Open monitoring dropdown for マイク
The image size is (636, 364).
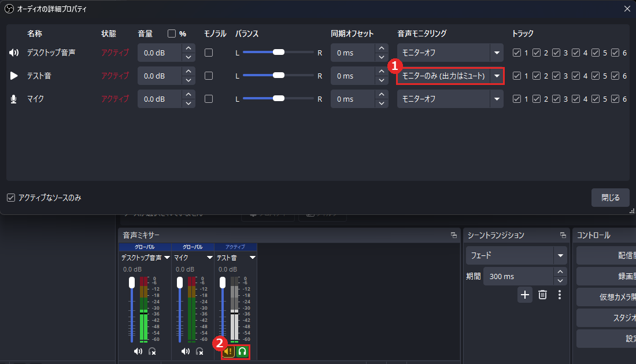(450, 99)
